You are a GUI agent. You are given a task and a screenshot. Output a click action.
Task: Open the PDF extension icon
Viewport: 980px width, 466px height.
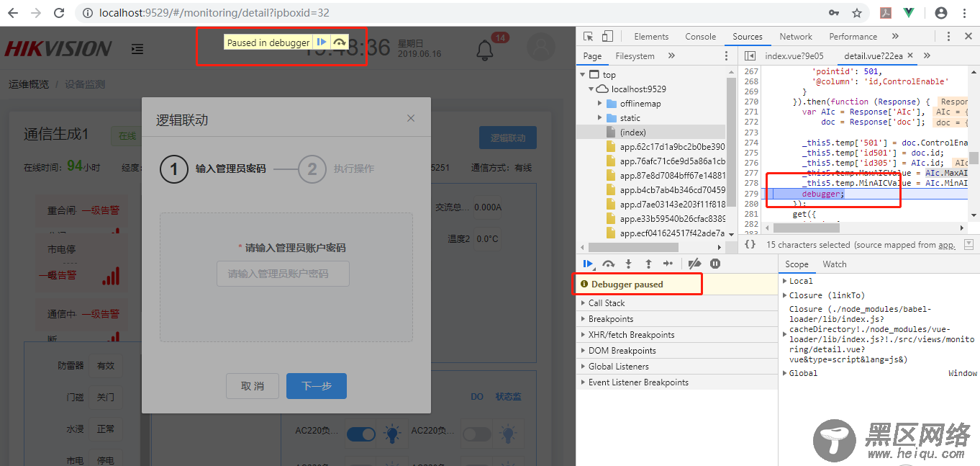click(887, 13)
